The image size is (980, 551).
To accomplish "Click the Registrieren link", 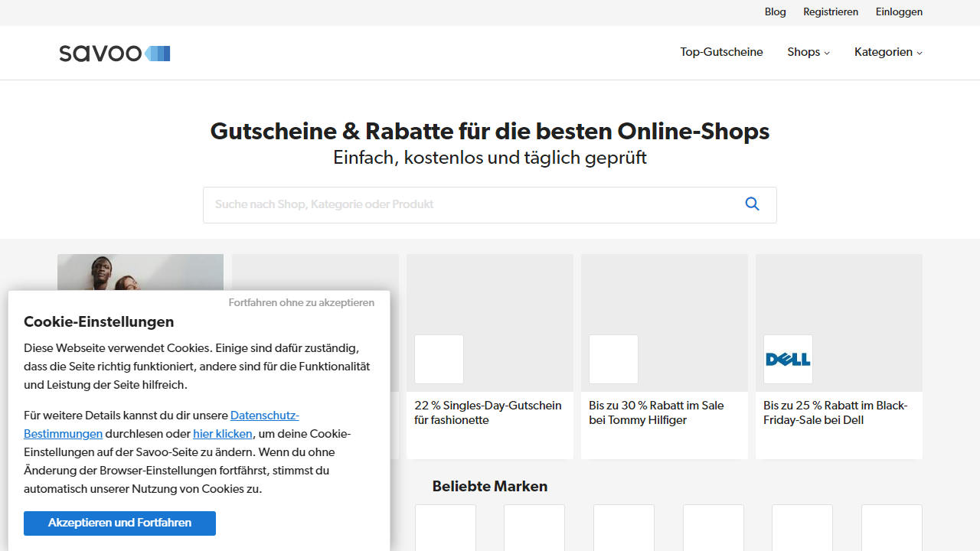I will click(x=831, y=11).
